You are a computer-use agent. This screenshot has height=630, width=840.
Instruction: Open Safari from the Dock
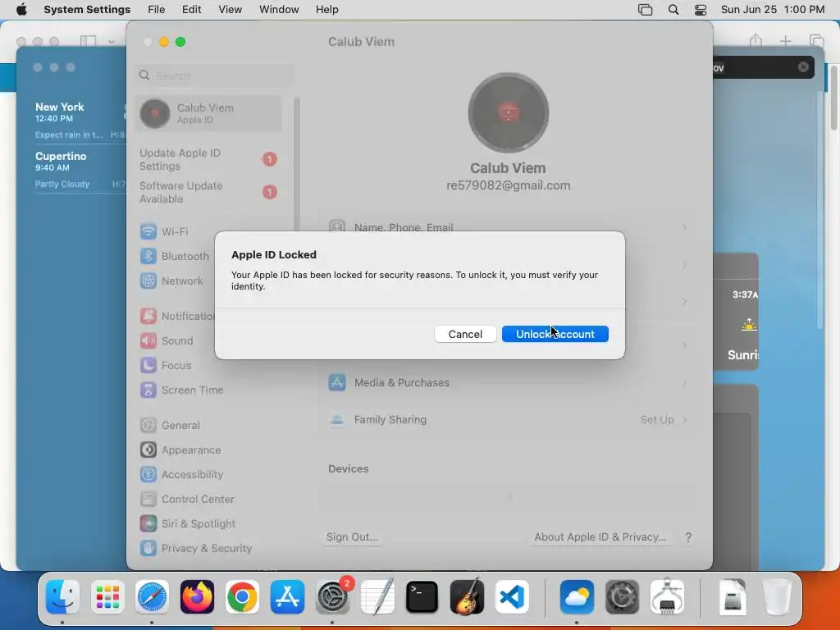point(152,597)
